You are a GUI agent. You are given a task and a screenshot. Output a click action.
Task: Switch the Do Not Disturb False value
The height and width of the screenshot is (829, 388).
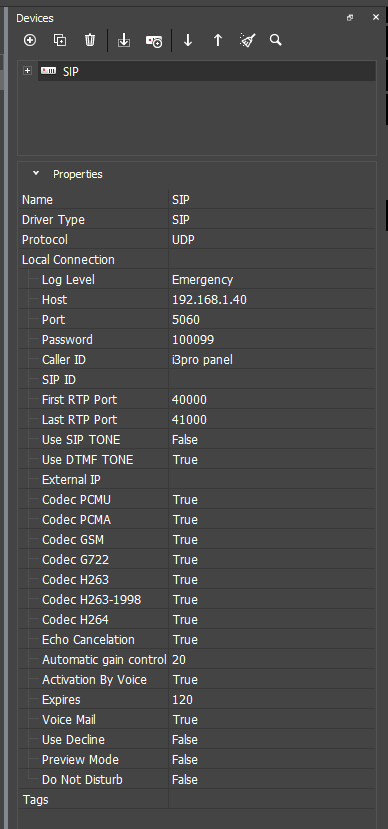pos(272,780)
